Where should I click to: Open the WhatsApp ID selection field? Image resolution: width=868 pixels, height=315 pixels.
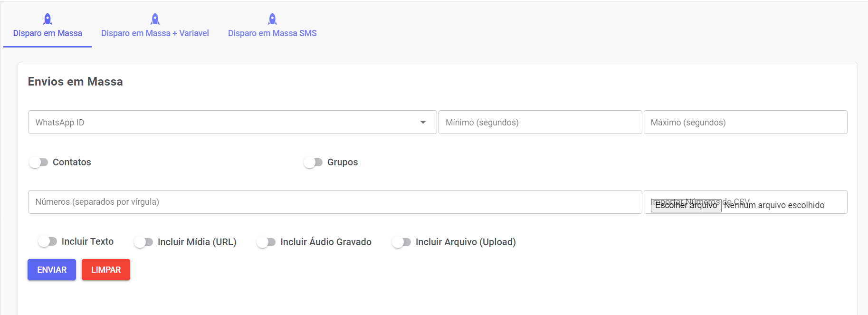223,123
